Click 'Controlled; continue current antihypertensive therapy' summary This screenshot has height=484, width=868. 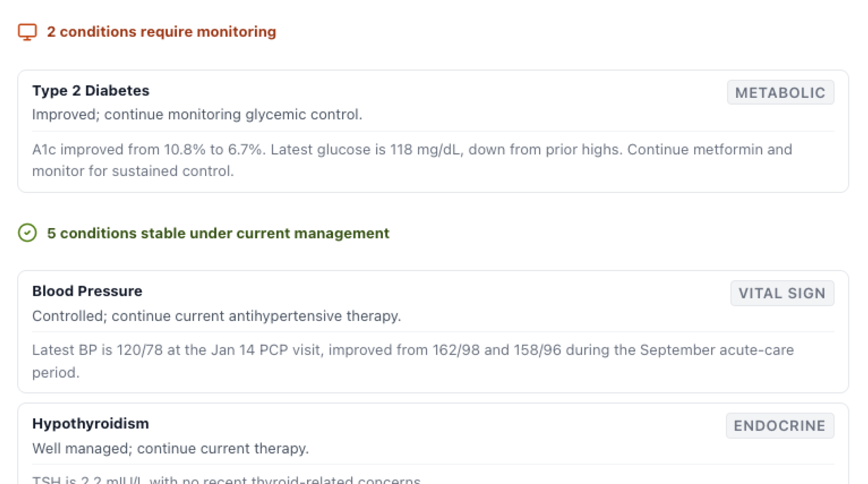point(216,316)
